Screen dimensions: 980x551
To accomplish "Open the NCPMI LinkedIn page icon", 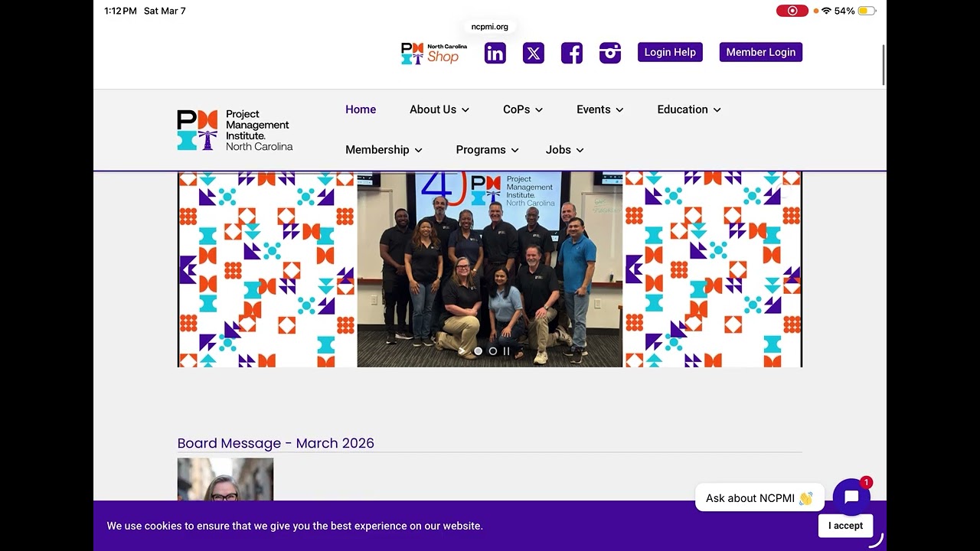I will [495, 53].
